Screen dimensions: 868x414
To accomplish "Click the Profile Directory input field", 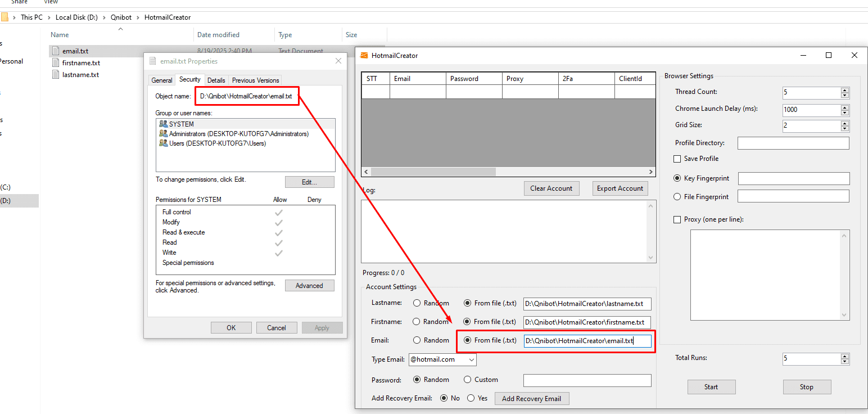I will [793, 143].
